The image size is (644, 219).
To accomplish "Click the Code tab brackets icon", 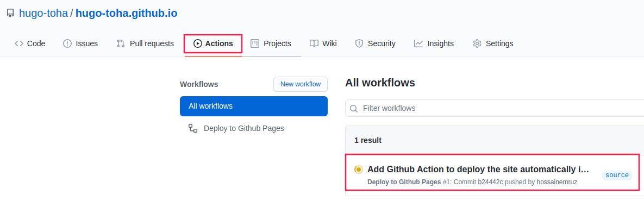I will click(x=19, y=43).
